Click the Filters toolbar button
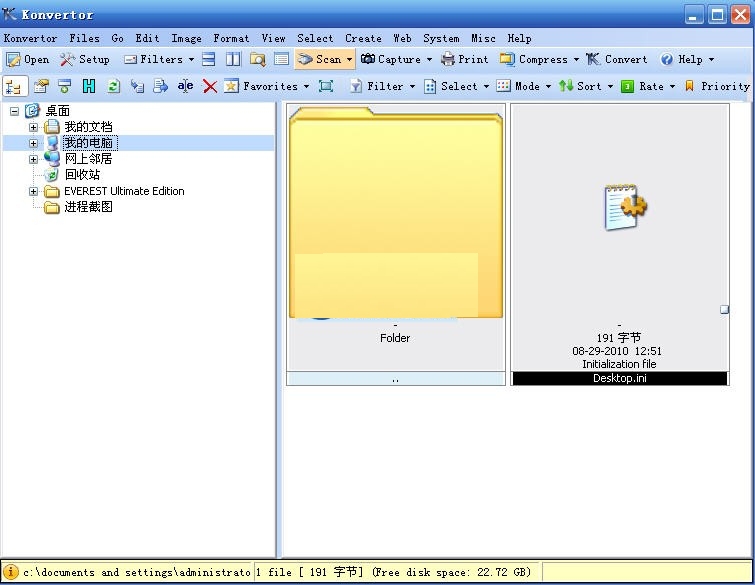 coord(154,59)
